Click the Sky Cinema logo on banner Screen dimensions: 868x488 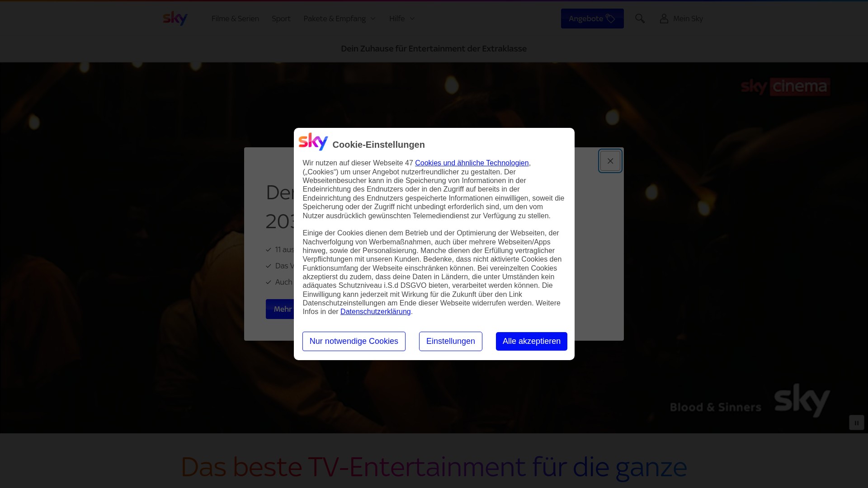[786, 87]
